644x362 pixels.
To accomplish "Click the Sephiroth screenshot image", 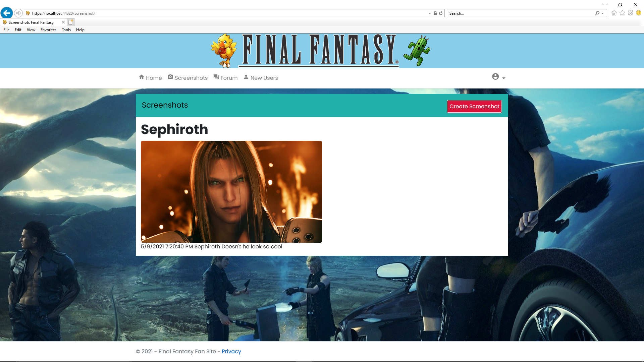I will tap(231, 191).
